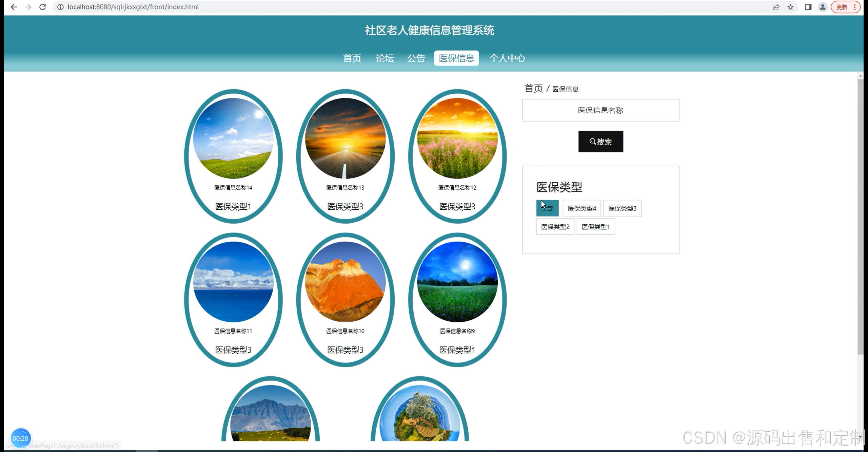The height and width of the screenshot is (452, 868).
Task: Open the browser profile avatar
Action: [823, 7]
